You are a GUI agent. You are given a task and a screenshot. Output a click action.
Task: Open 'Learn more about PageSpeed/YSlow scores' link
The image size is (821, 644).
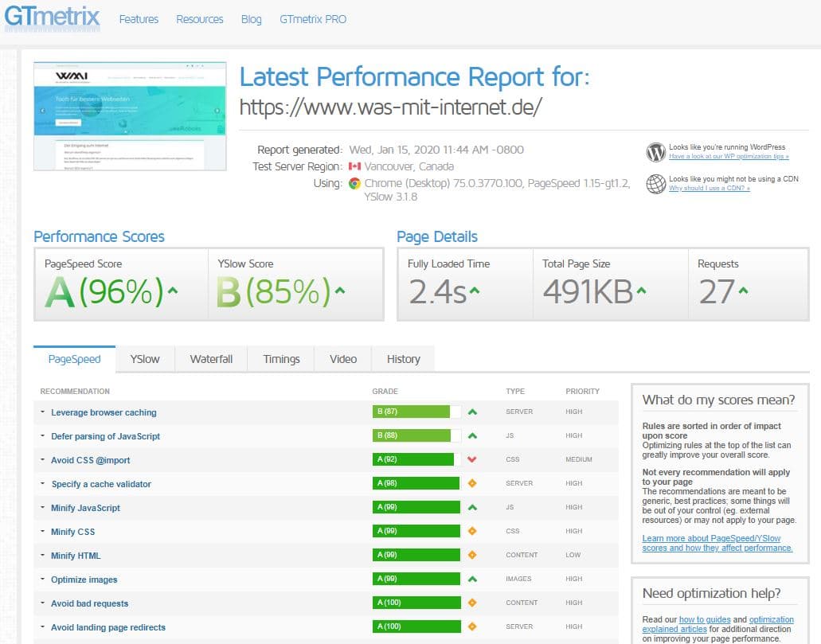[x=717, y=543]
